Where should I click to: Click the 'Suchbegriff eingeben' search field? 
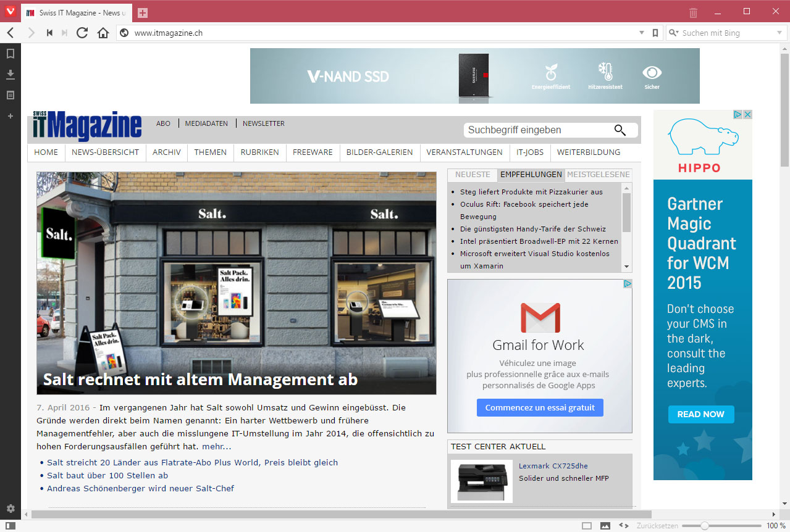(x=537, y=130)
